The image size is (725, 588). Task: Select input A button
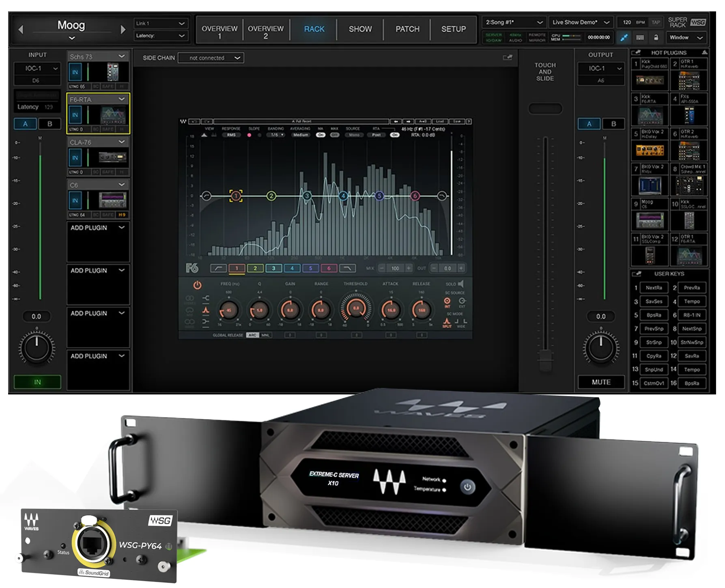coord(25,124)
